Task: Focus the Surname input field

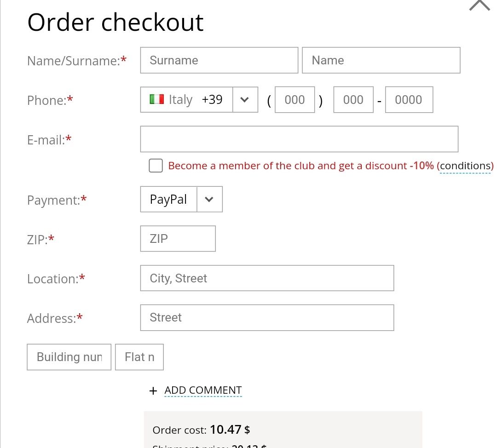Action: 219,60
